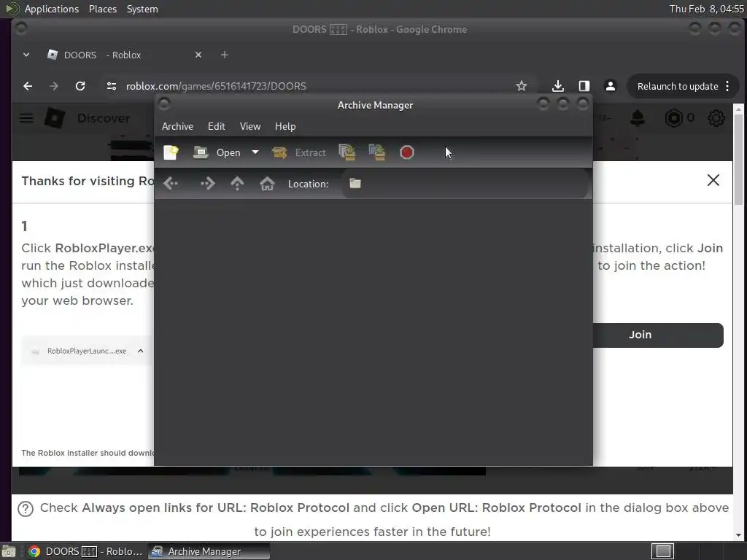
Task: Click the help question mark icon
Action: pyautogui.click(x=26, y=508)
